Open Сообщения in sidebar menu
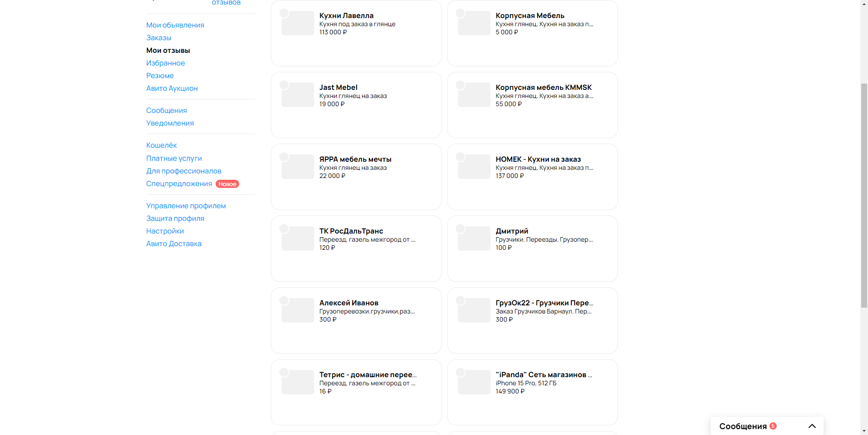The height and width of the screenshot is (435, 868). [x=166, y=111]
